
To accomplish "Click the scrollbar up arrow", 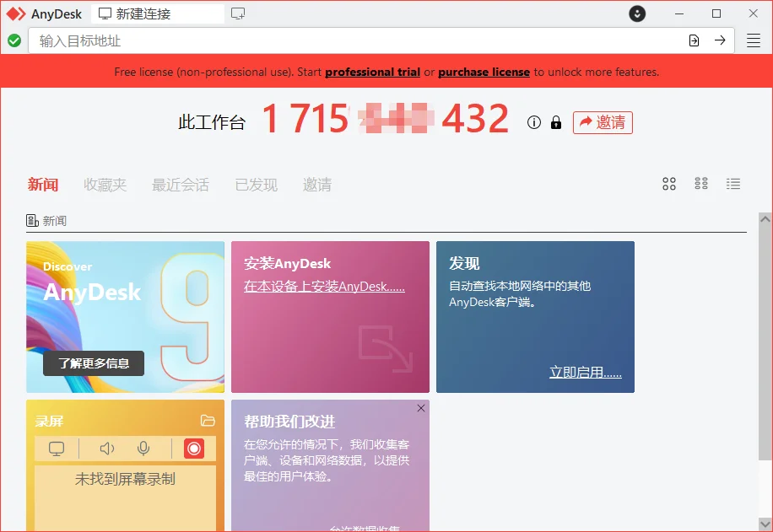I will pyautogui.click(x=765, y=218).
